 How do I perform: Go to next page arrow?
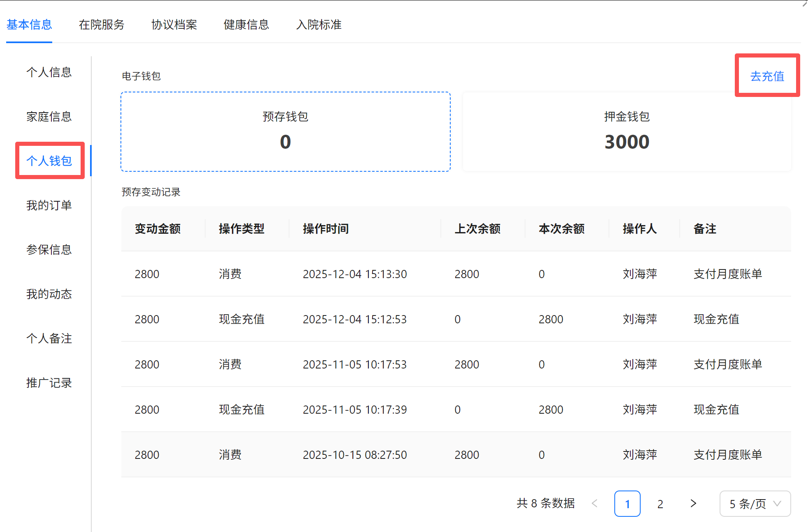point(693,504)
